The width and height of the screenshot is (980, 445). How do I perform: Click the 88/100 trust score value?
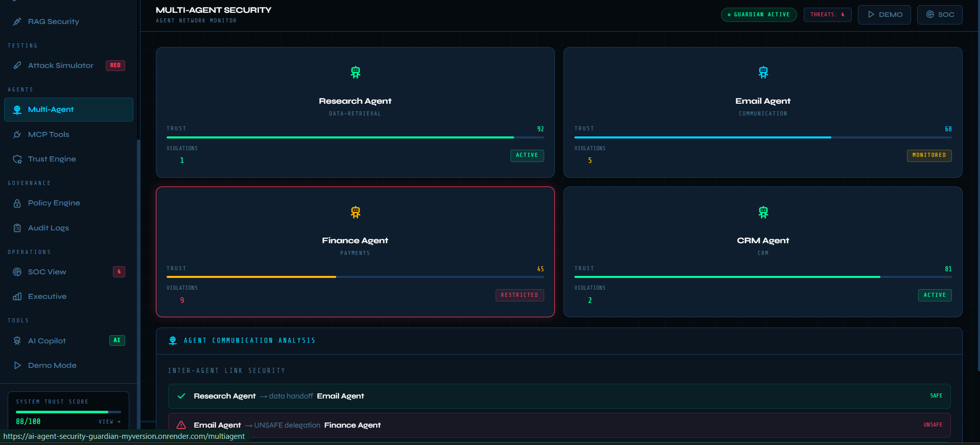click(x=28, y=421)
